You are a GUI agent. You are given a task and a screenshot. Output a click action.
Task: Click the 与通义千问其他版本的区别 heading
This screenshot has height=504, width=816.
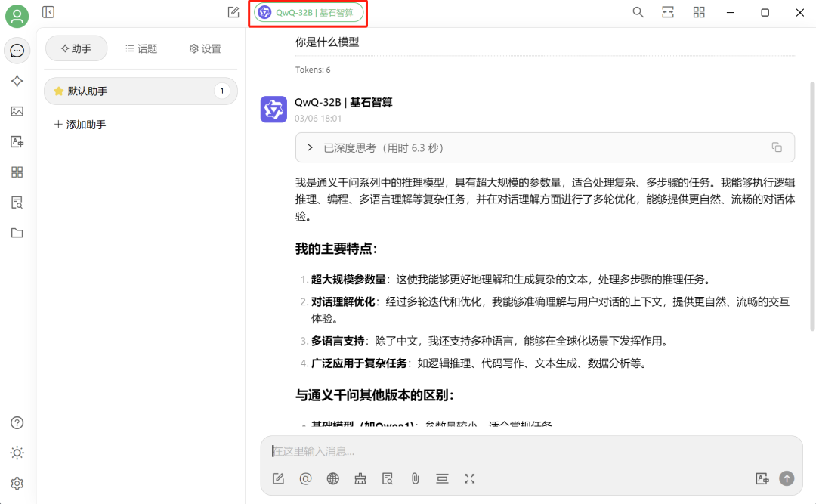(x=375, y=395)
